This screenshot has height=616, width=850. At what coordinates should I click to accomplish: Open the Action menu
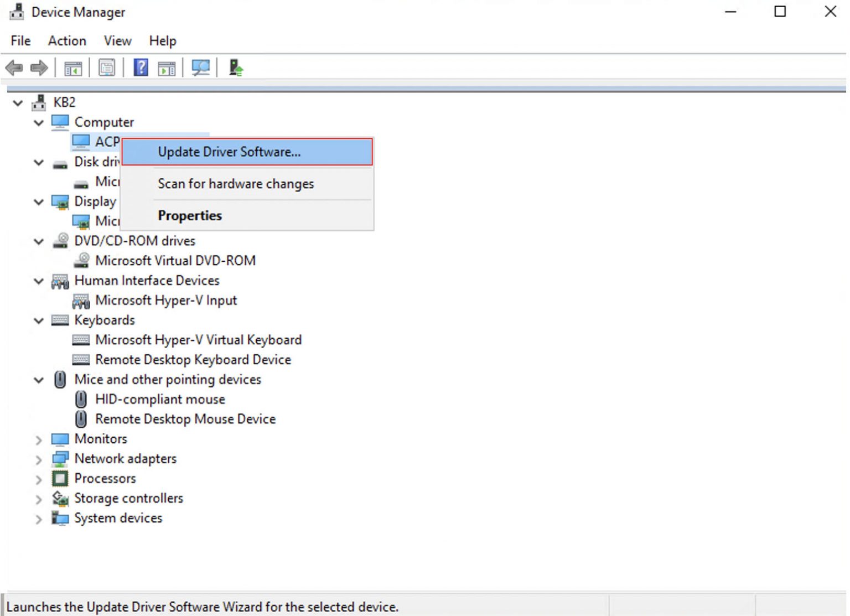[66, 40]
